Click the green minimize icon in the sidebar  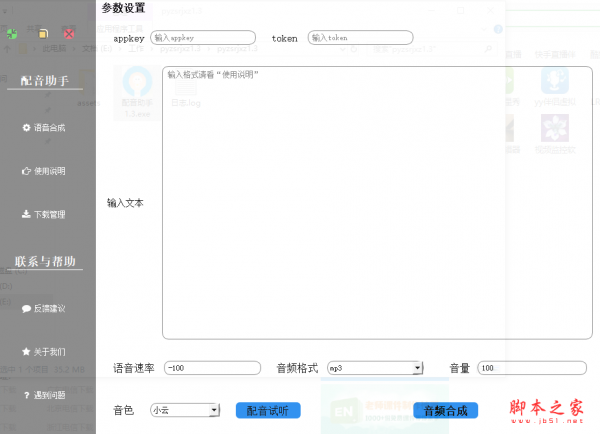click(x=12, y=34)
